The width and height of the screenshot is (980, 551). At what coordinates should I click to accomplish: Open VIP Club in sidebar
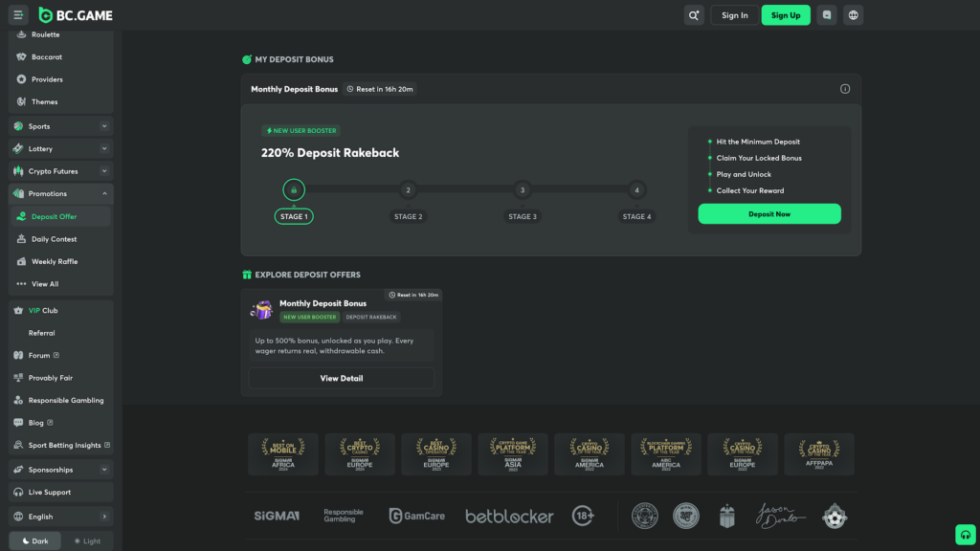click(60, 311)
